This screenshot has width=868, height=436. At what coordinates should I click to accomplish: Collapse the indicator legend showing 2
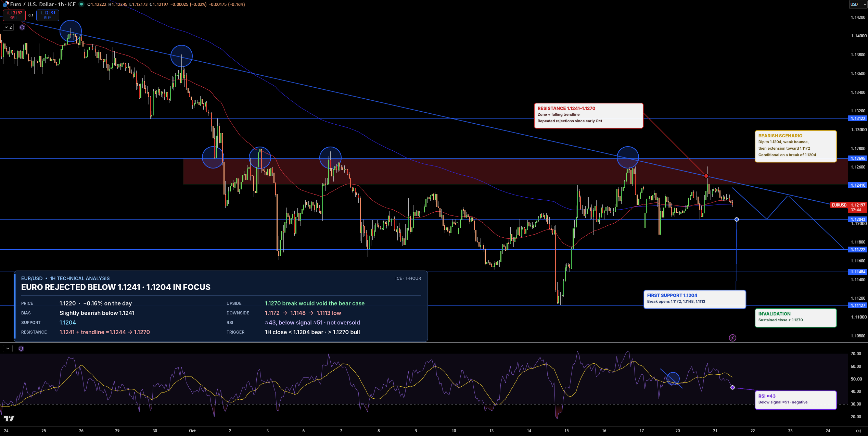[8, 27]
